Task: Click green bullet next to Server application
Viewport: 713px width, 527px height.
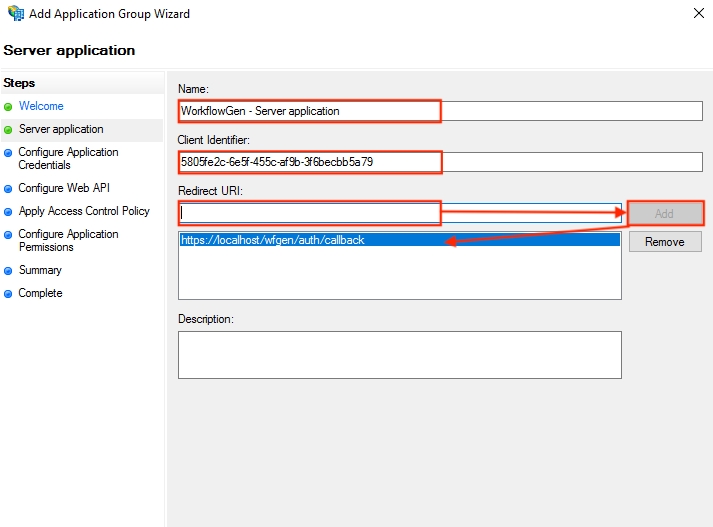Action: [x=9, y=130]
